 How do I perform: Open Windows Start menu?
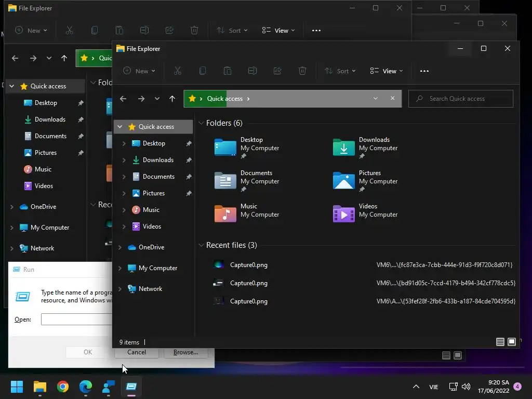pos(17,387)
